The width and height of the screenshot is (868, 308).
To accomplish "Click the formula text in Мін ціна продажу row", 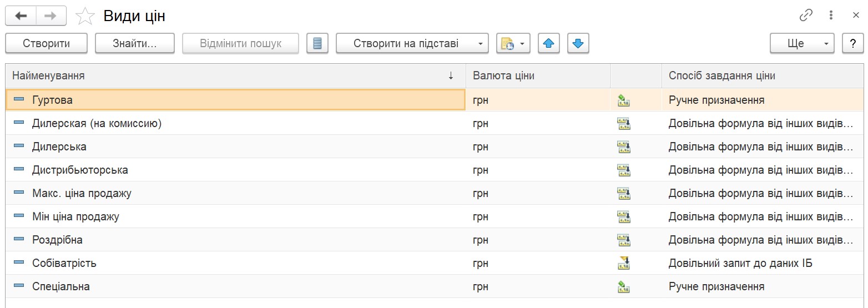I will pyautogui.click(x=761, y=216).
